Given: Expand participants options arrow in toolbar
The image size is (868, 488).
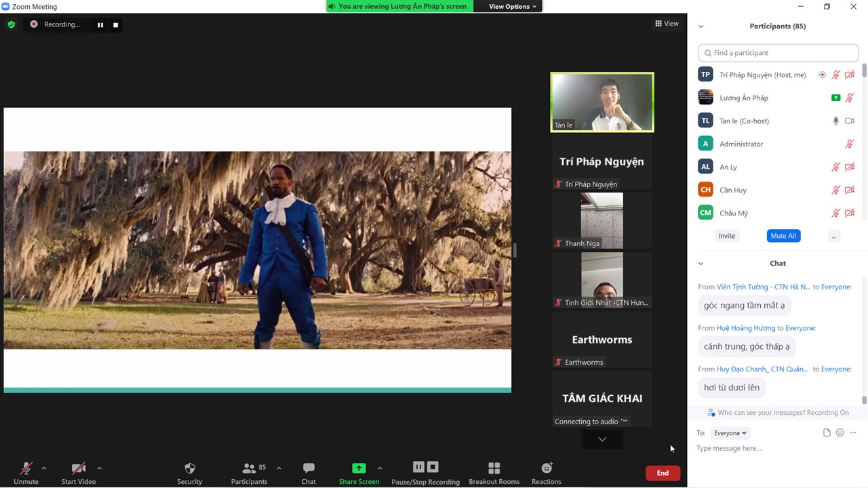Looking at the screenshot, I should 279,468.
